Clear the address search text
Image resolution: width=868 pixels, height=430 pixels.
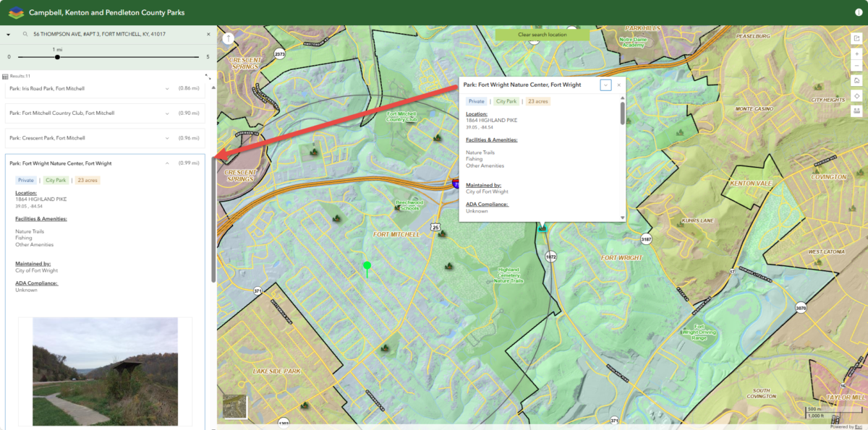208,34
